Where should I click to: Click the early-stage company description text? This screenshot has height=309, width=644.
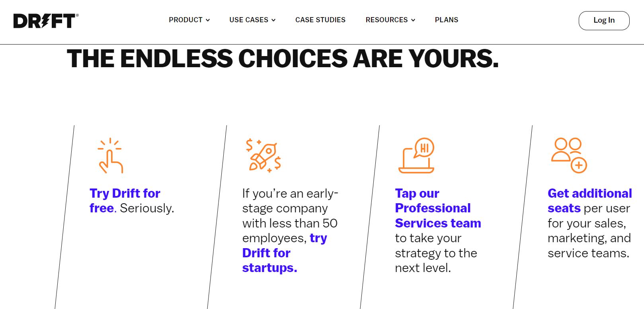(290, 216)
